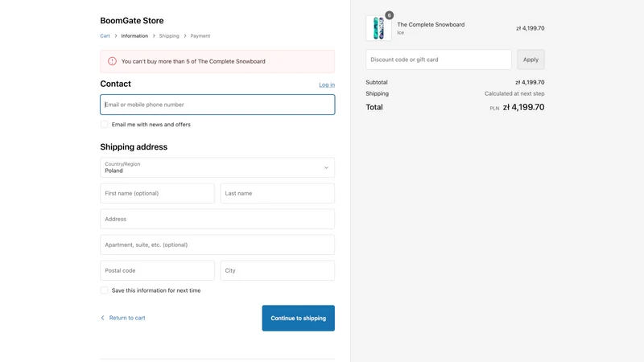Click The Complete Snowboard product name
This screenshot has height=362, width=644.
pos(431,25)
